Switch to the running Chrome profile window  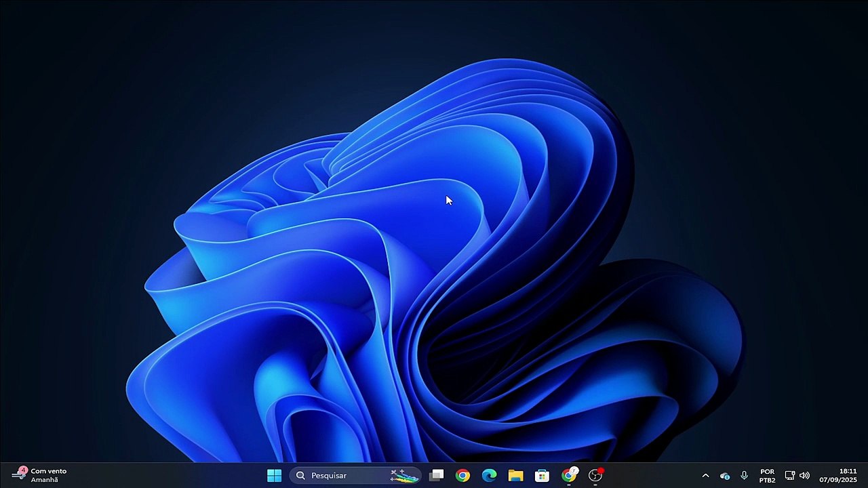pos(569,475)
